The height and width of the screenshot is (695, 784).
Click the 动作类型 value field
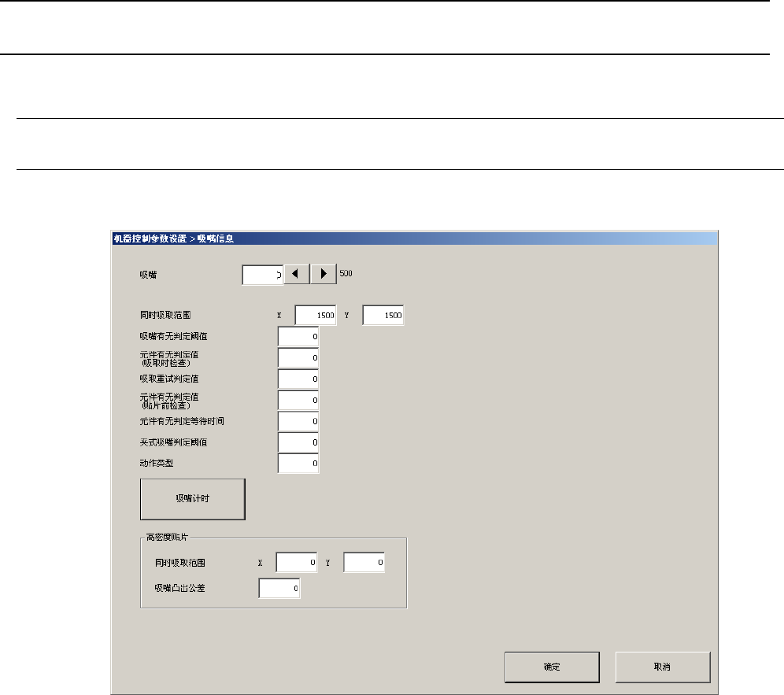pos(298,464)
